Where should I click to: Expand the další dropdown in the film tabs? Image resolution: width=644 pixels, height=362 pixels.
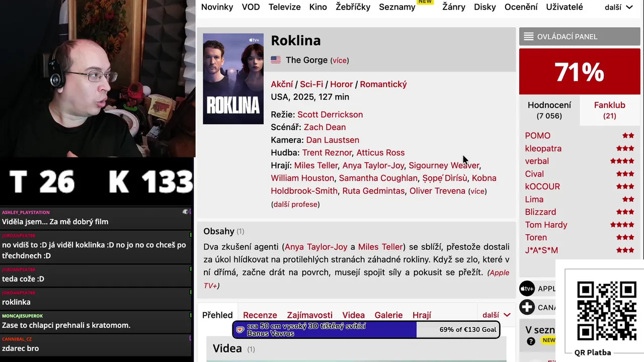tap(497, 315)
